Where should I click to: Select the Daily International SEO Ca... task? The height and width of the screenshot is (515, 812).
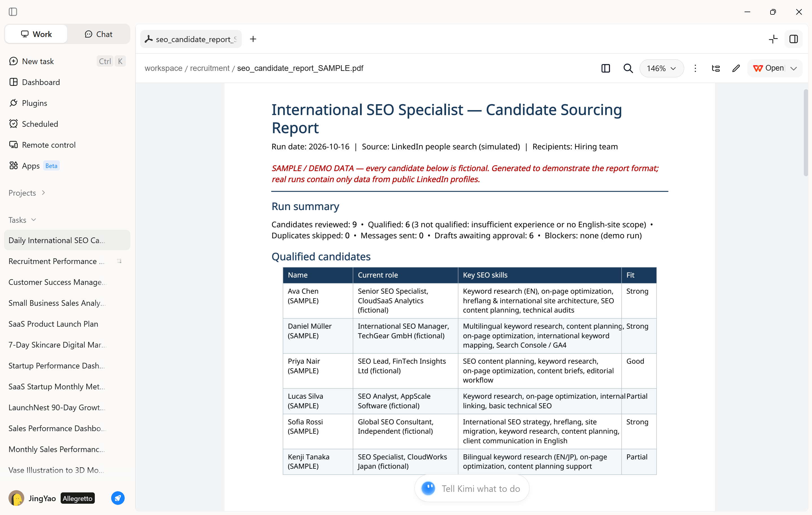[67, 240]
